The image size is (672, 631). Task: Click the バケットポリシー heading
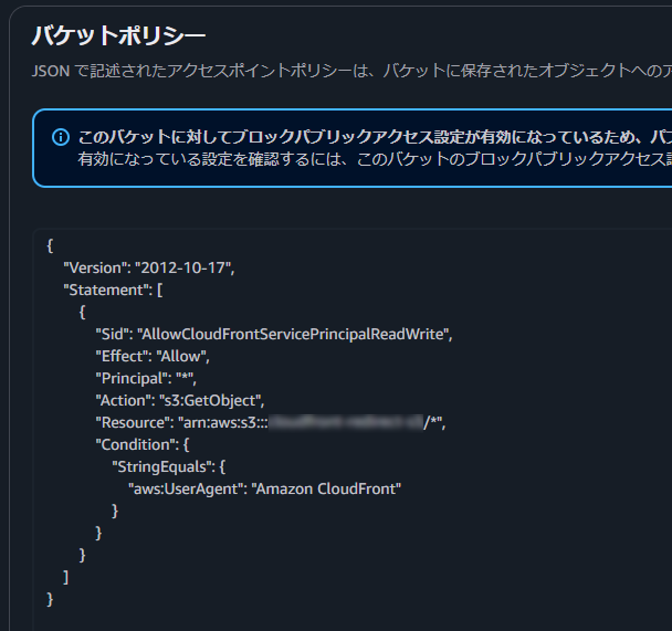click(x=118, y=35)
